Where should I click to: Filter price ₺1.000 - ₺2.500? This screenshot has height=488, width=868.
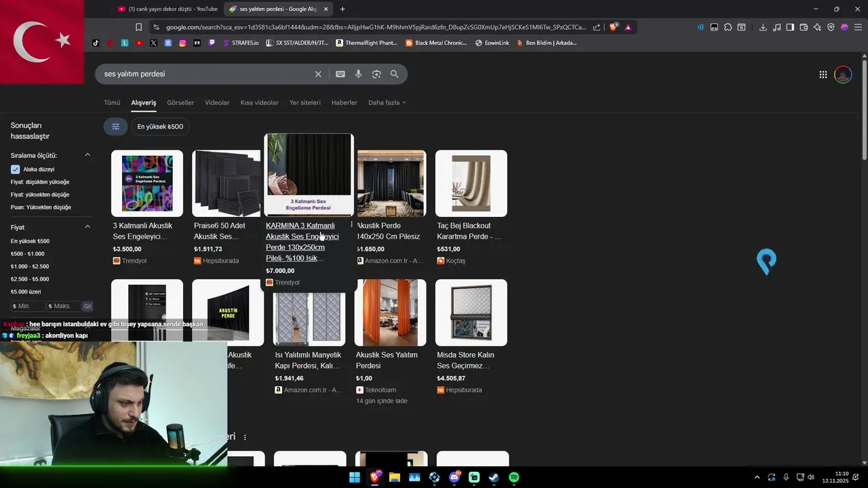(x=30, y=266)
